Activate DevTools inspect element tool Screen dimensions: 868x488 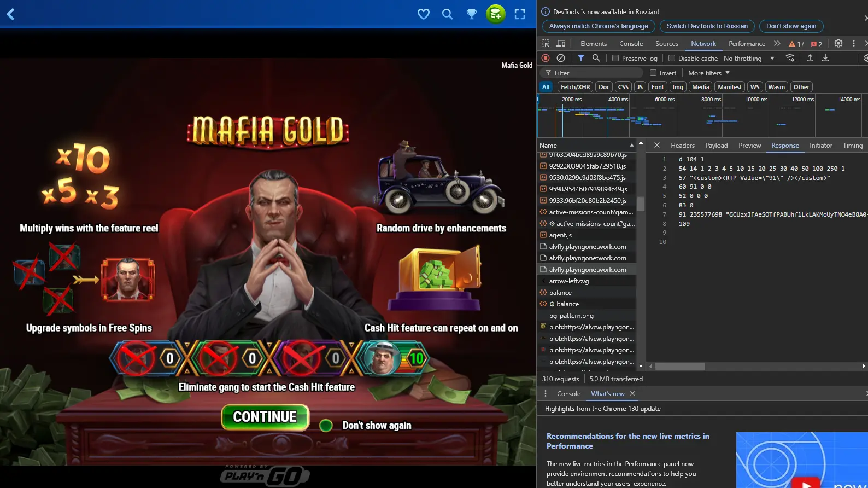pos(546,44)
